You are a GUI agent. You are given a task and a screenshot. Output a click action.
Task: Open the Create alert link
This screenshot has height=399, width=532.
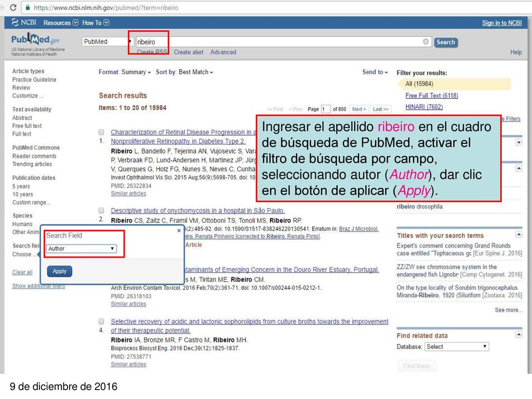point(189,52)
